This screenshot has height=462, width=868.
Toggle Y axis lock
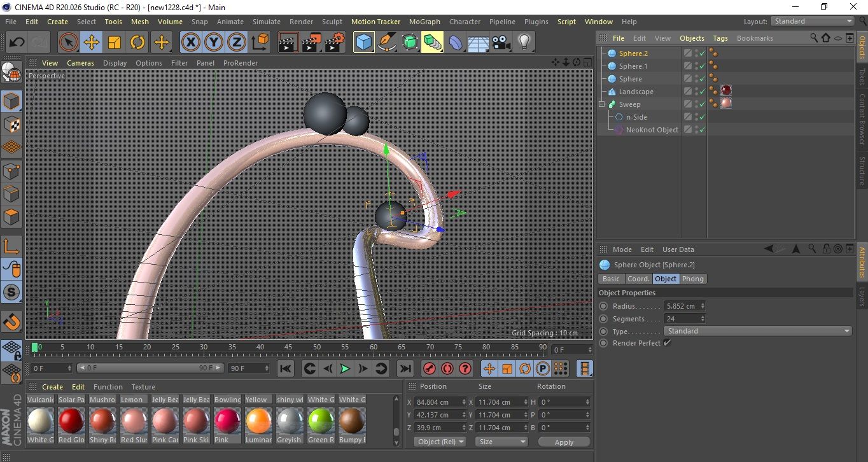pos(214,43)
